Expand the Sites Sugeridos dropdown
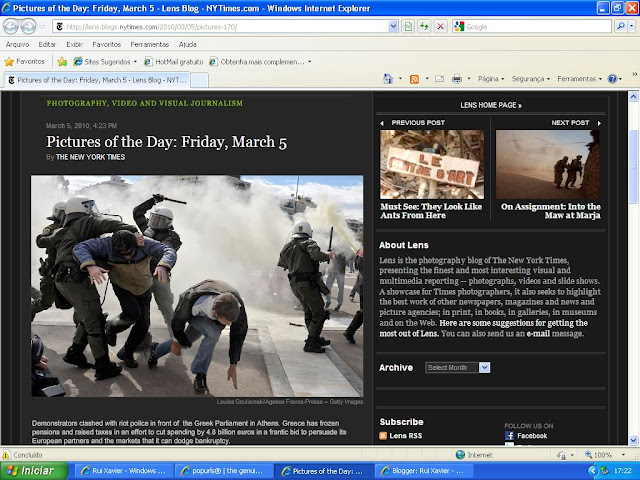 coord(135,62)
